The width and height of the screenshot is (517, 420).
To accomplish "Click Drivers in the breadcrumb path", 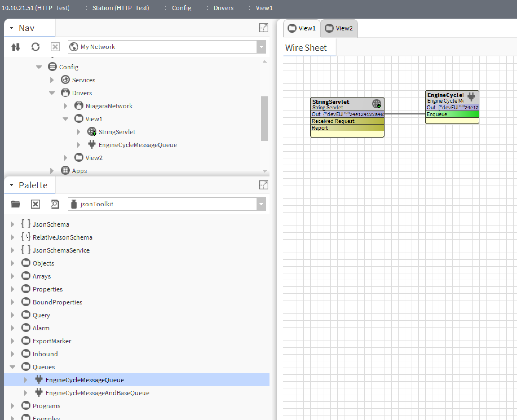I will [224, 8].
